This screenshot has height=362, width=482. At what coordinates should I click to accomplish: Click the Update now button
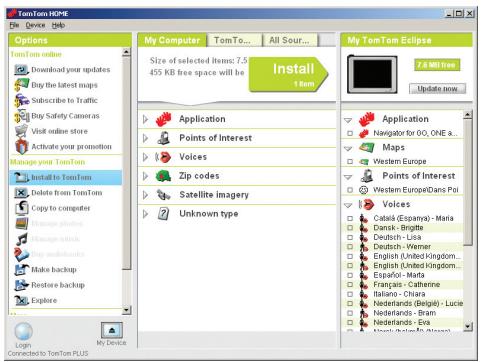point(437,89)
